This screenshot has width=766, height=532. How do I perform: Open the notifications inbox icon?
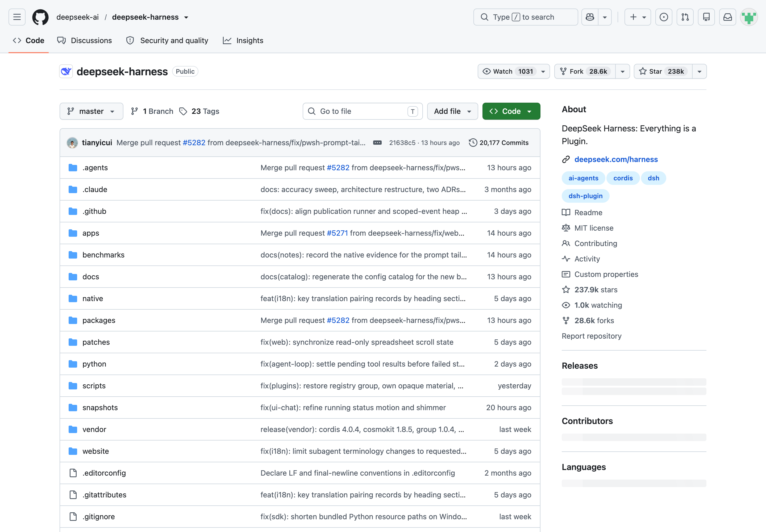click(x=728, y=17)
